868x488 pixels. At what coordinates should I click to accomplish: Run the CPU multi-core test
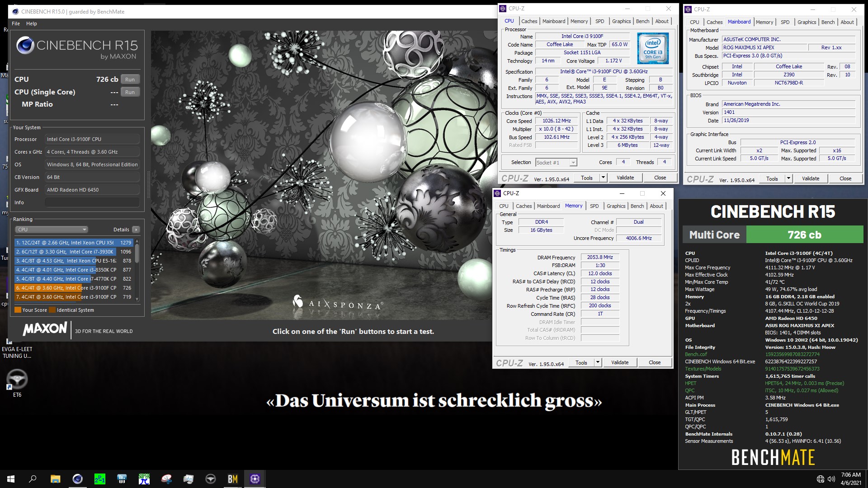[130, 80]
